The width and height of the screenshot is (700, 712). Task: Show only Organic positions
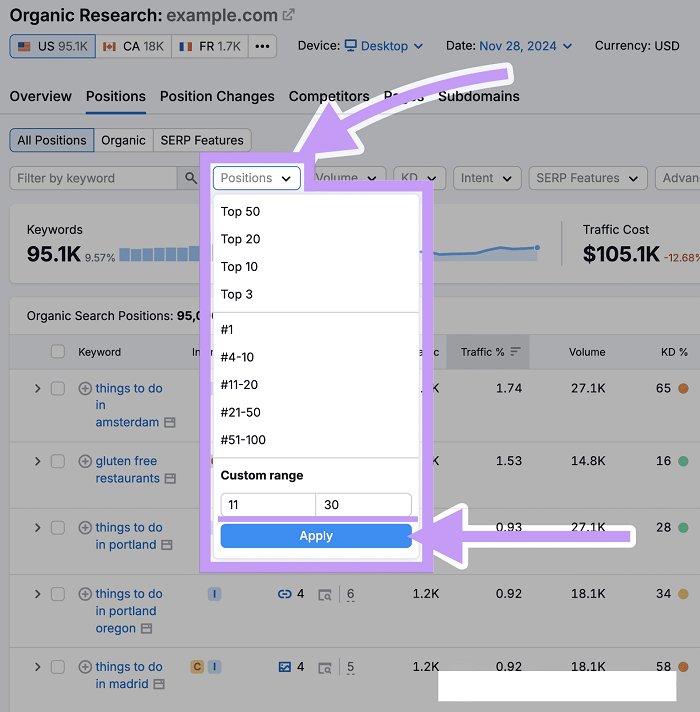point(123,140)
